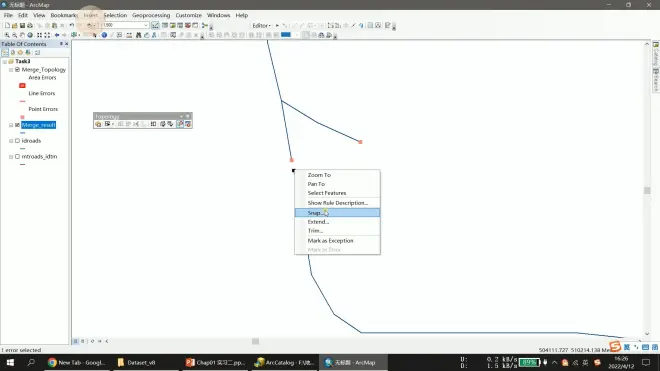Collapse the Merge_Topology layer tree

(11, 69)
